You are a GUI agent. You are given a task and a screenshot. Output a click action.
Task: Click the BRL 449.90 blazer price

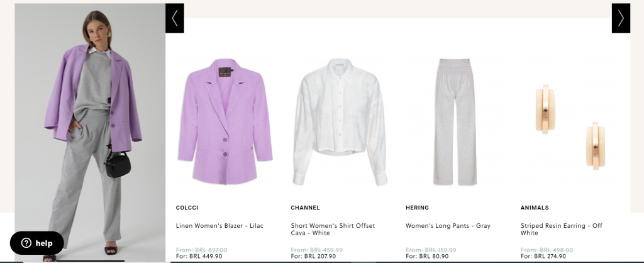click(206, 256)
